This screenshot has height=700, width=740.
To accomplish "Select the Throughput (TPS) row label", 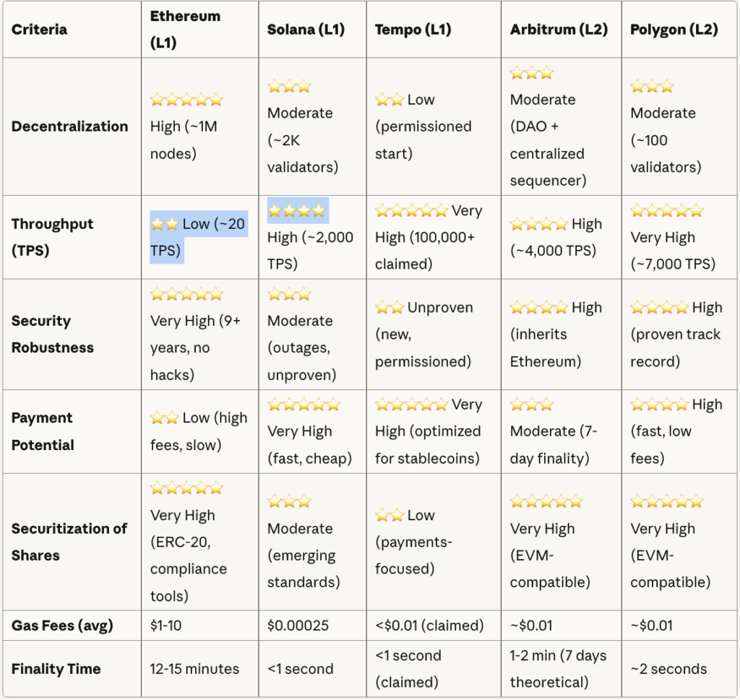I will [52, 237].
